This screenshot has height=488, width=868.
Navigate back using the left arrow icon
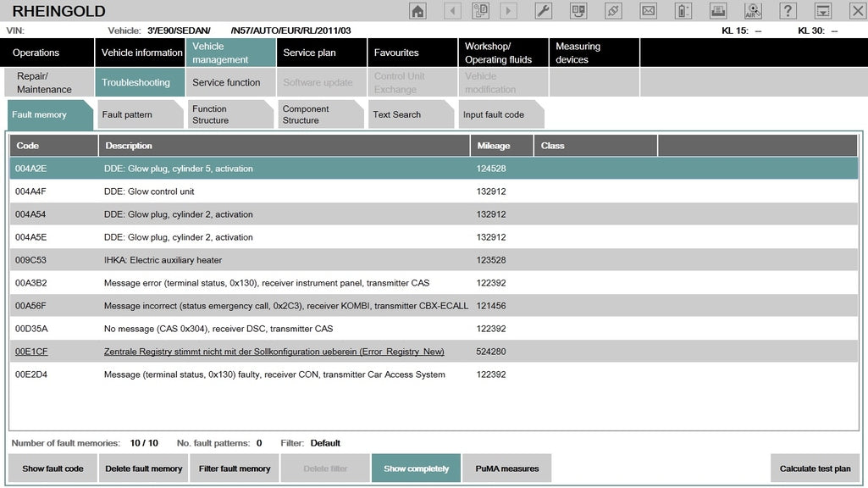pos(452,10)
